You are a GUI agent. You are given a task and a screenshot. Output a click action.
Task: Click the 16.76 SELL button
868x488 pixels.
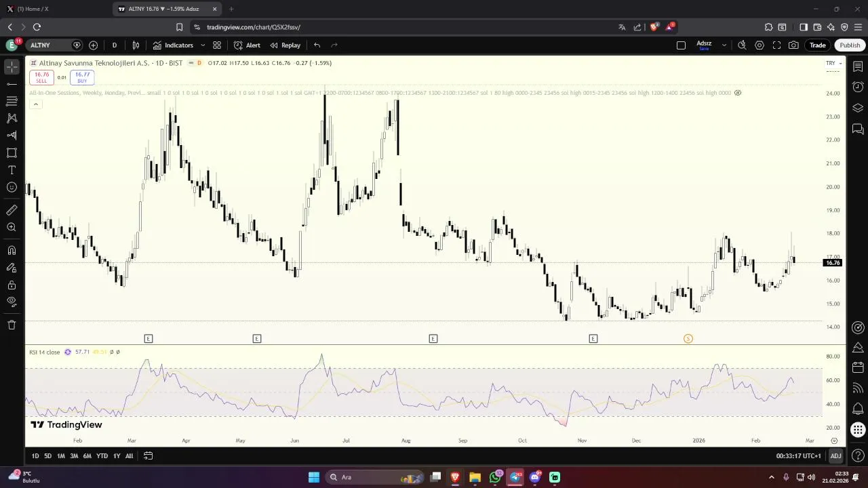tap(41, 77)
